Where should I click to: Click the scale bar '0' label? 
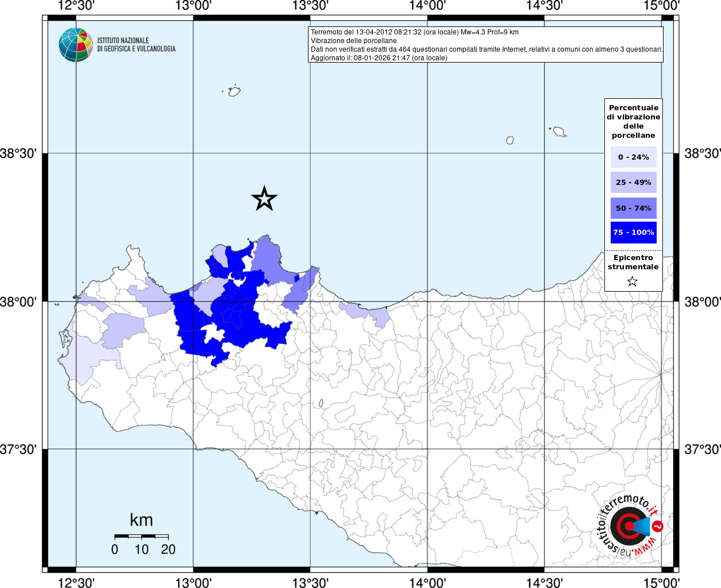[x=115, y=550]
